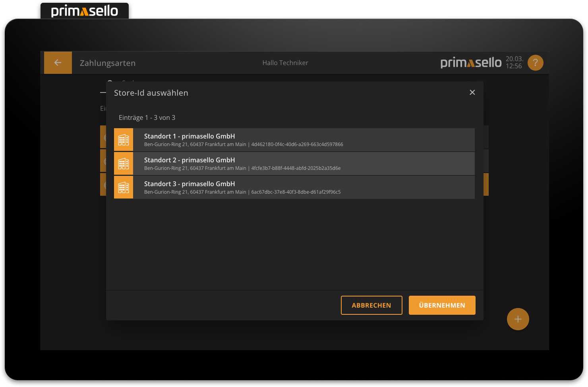Viewport: 588px width, 387px height.
Task: Click the Zahlungsarten page title
Action: (x=107, y=63)
